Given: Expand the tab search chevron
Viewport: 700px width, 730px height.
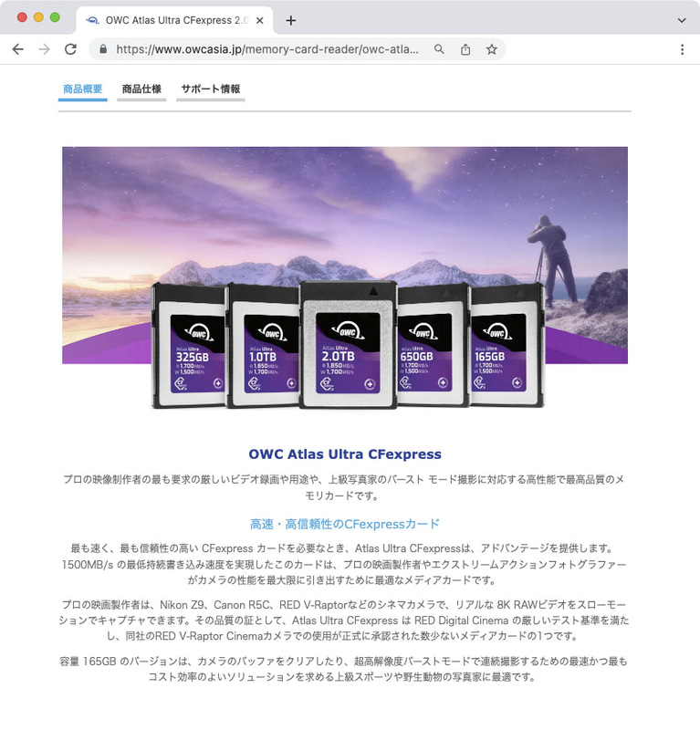Looking at the screenshot, I should pos(682,20).
